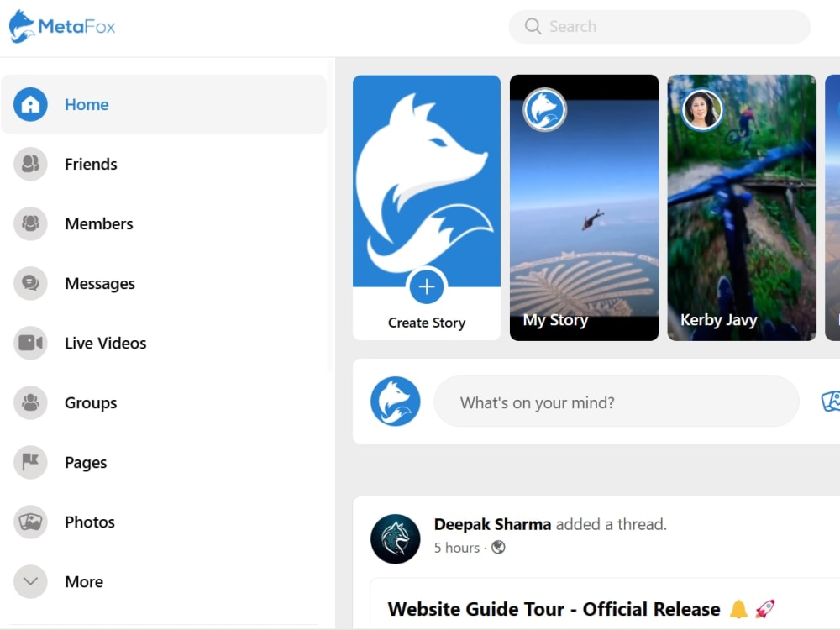Click Kerby Javy's avatar on story card
Image resolution: width=840 pixels, height=630 pixels.
(x=701, y=110)
